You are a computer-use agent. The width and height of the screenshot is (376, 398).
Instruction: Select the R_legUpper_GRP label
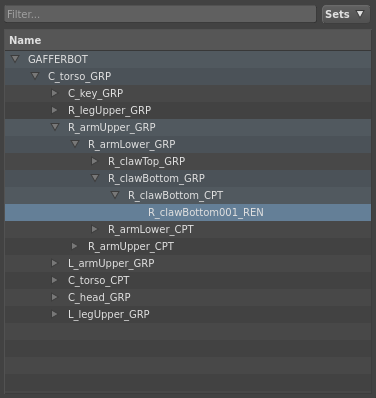(109, 110)
